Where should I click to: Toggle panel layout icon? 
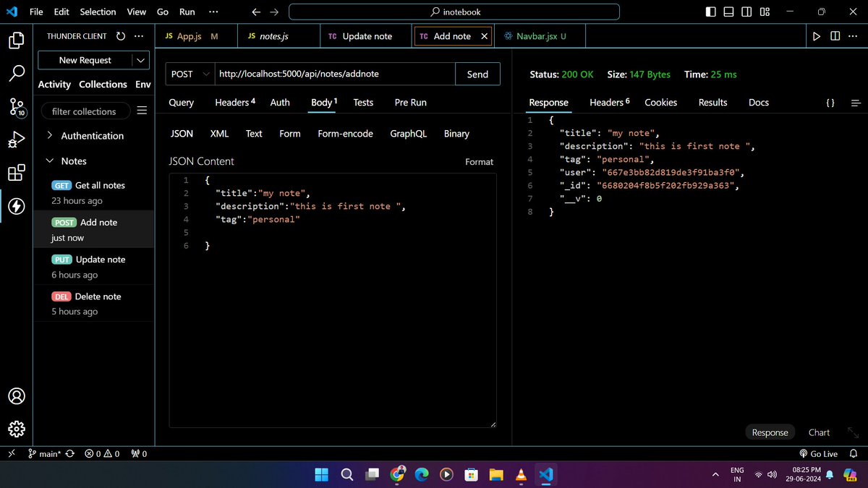click(x=728, y=12)
